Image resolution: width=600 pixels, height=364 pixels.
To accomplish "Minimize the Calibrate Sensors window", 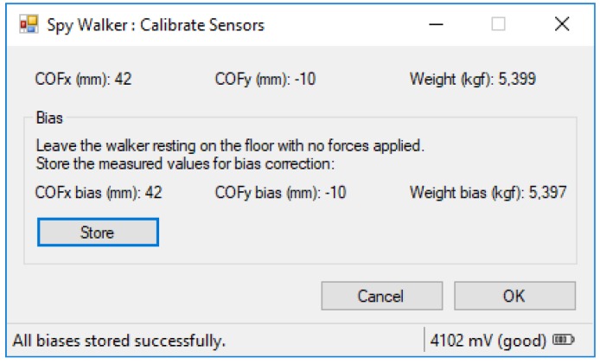I will [x=436, y=24].
